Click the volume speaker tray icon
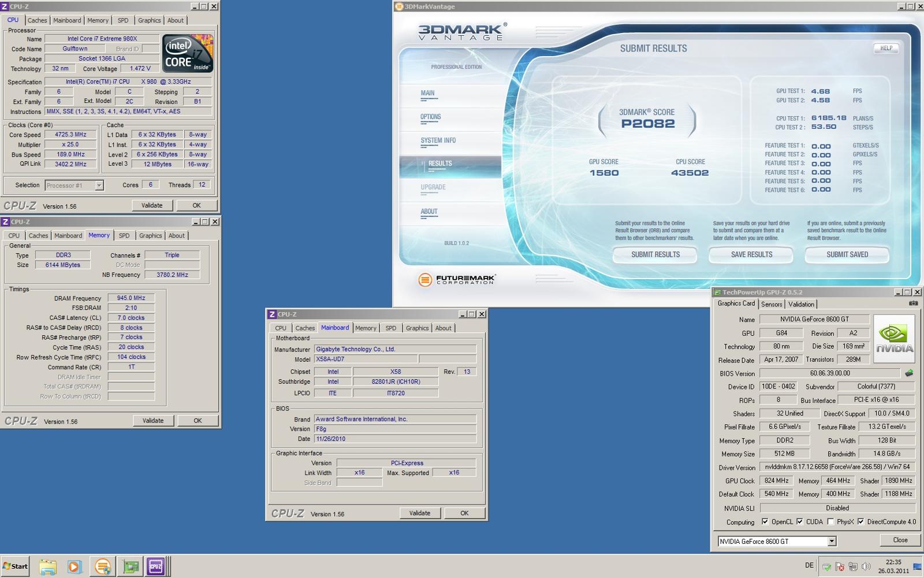Viewport: 924px width, 578px height. point(866,566)
